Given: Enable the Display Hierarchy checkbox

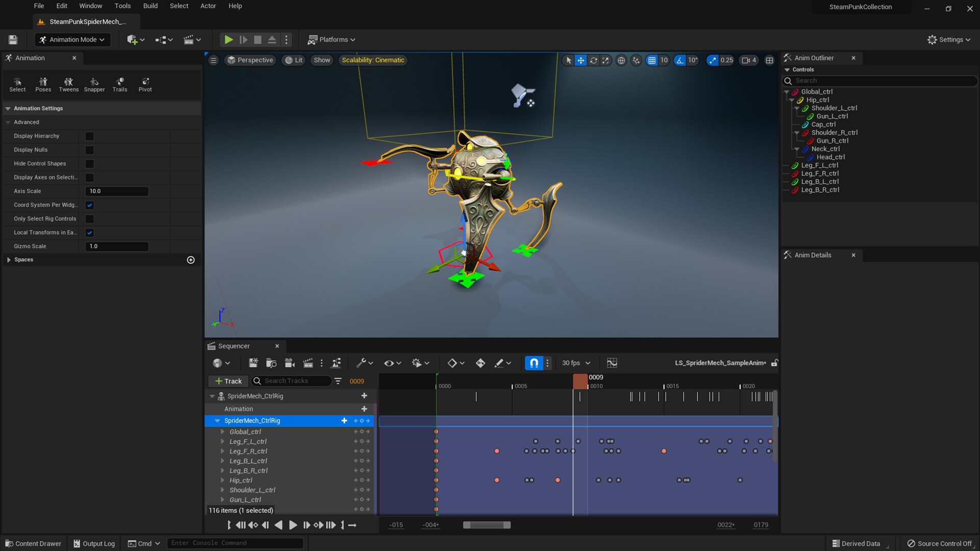Looking at the screenshot, I should point(89,136).
